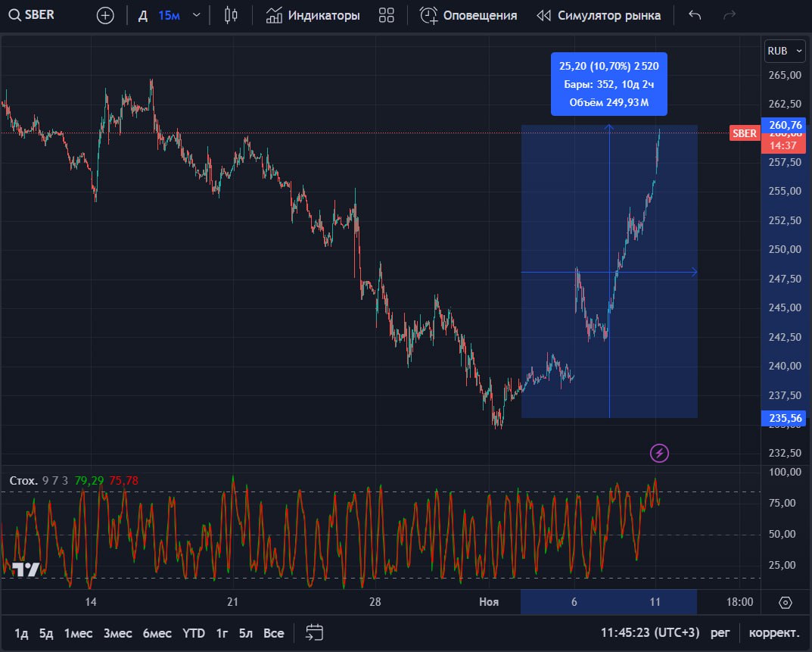The image size is (812, 652).
Task: Click the 14:37 countdown label
Action: pos(783,145)
